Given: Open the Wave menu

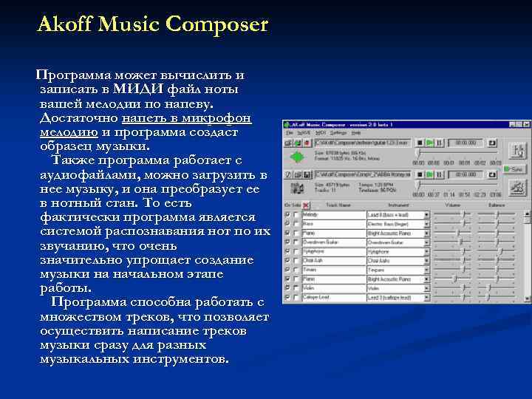Looking at the screenshot, I should (x=304, y=133).
